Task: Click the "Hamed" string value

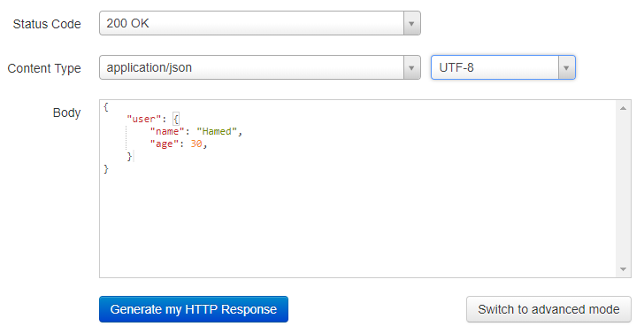Action: pos(217,132)
